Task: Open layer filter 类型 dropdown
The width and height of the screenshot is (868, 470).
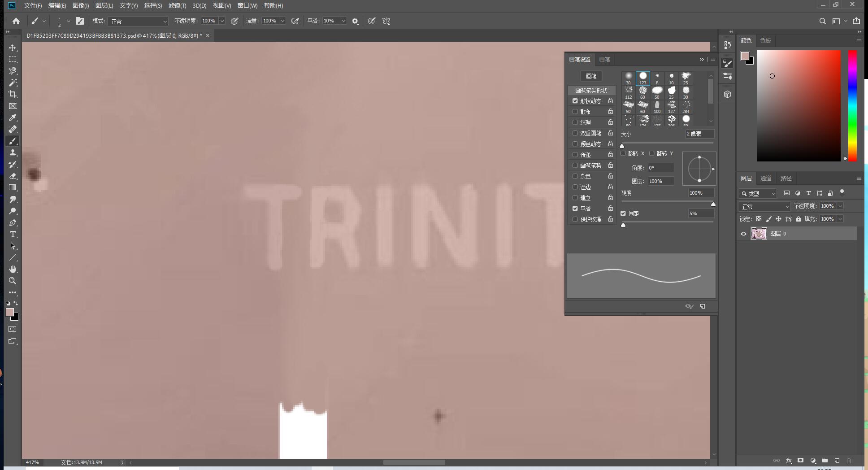Action: tap(758, 193)
